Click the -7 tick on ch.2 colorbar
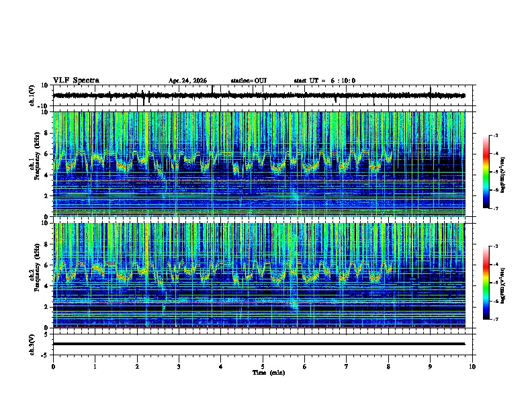 (x=496, y=319)
